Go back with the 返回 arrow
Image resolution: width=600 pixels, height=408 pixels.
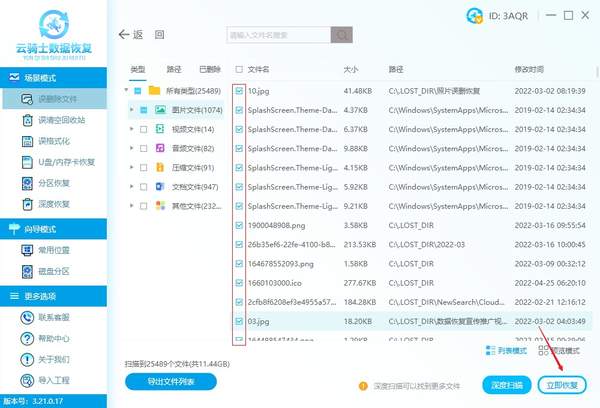click(x=130, y=35)
